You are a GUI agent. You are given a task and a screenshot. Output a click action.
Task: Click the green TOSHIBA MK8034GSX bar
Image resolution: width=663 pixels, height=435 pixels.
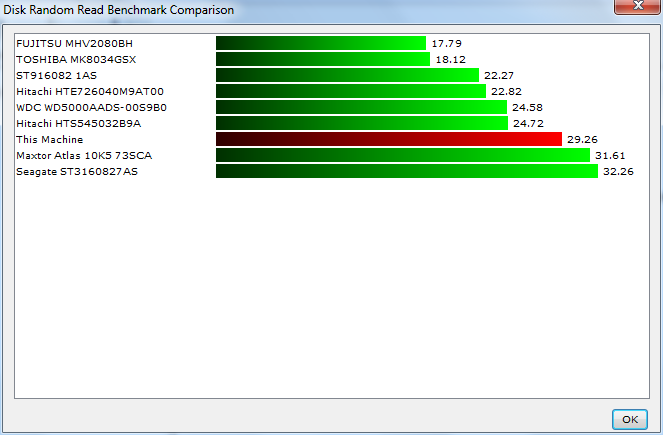(323, 59)
